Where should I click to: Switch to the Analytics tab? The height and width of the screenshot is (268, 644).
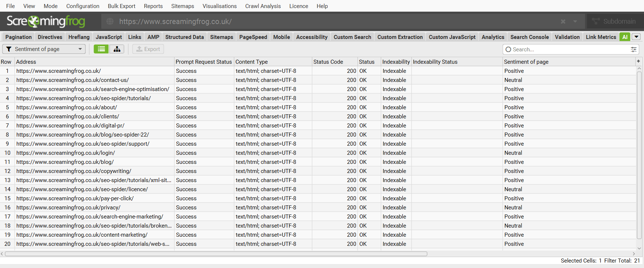click(493, 37)
